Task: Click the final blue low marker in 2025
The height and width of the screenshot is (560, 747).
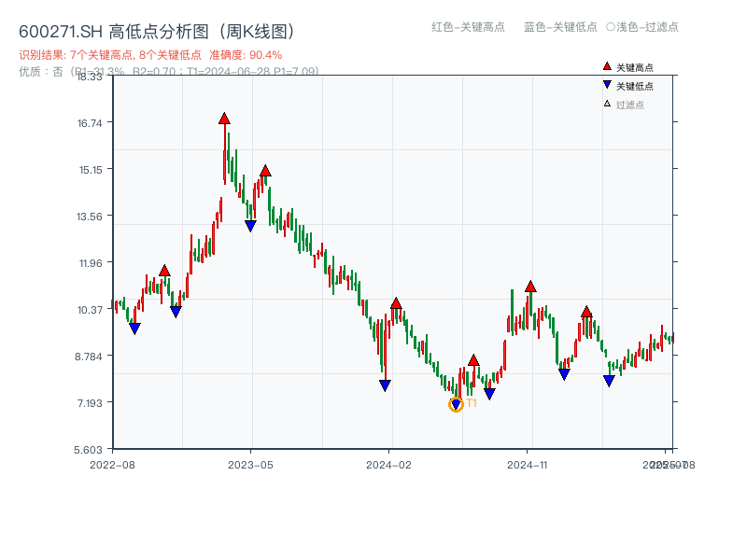Action: pos(609,381)
